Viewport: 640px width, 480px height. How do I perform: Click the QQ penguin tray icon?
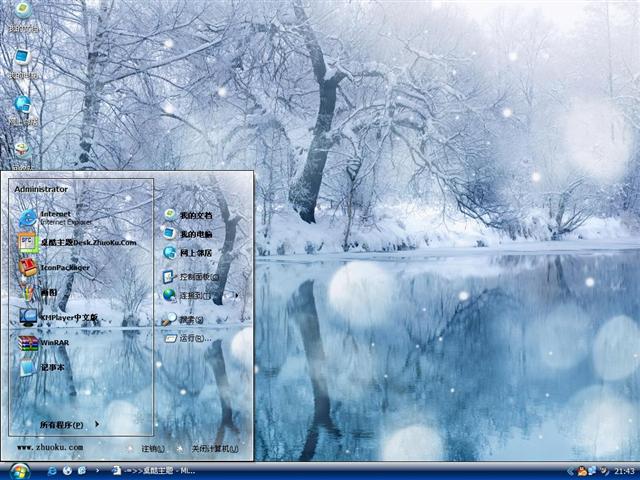coord(580,470)
